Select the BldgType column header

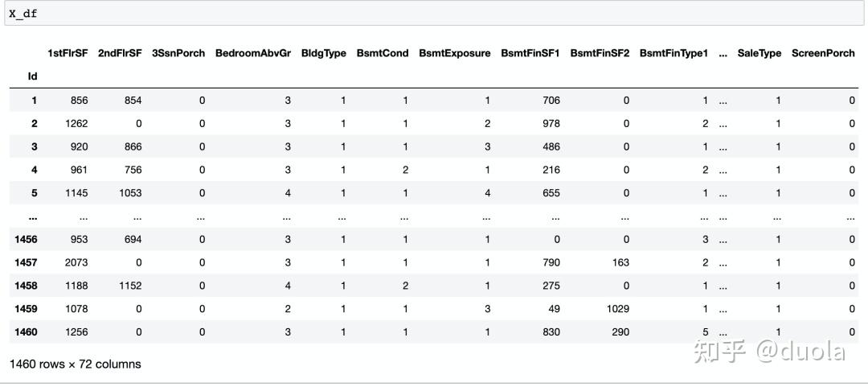tap(324, 53)
